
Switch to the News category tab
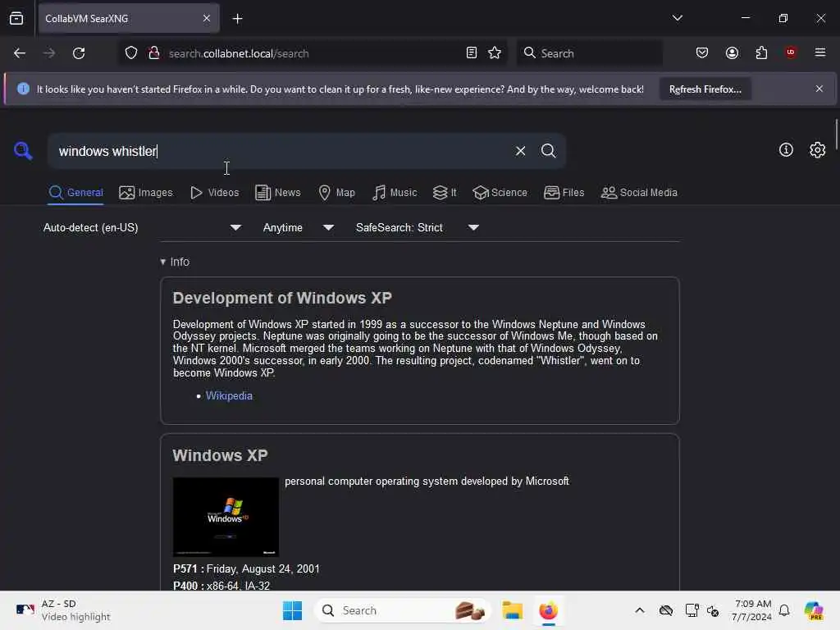[x=277, y=192]
